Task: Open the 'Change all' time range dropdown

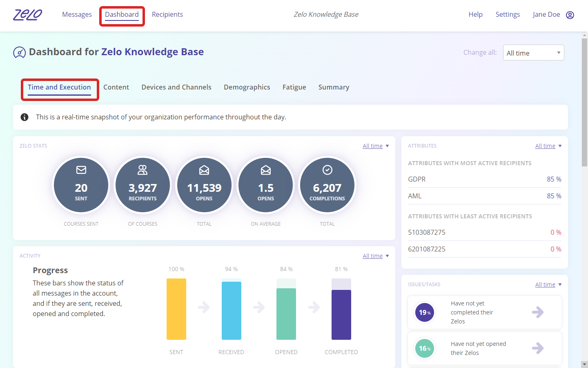Action: coord(533,53)
